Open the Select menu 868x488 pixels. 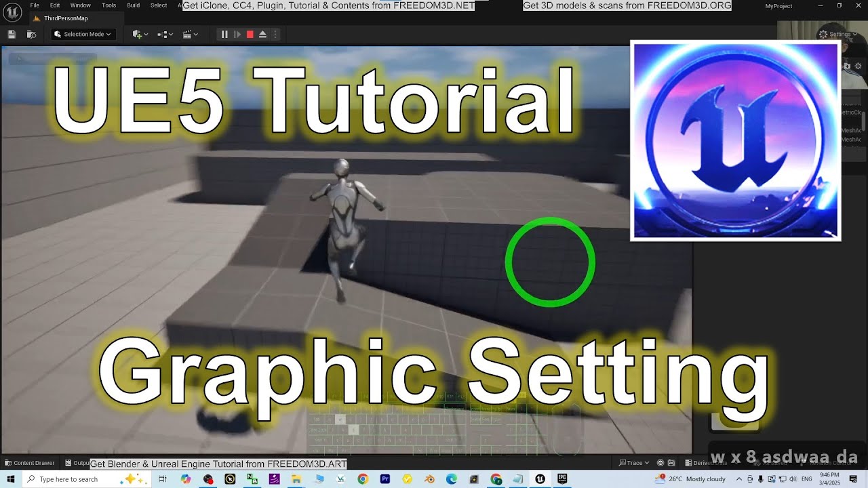[x=159, y=5]
